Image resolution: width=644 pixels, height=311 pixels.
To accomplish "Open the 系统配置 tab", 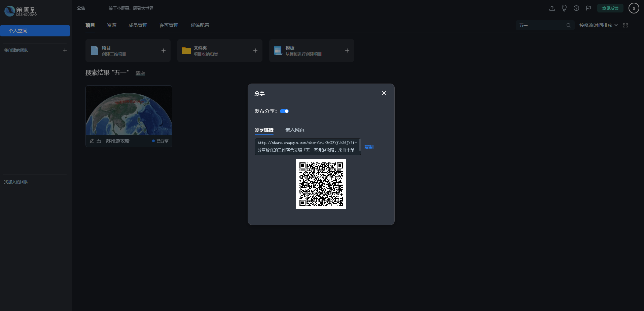I will click(x=200, y=25).
